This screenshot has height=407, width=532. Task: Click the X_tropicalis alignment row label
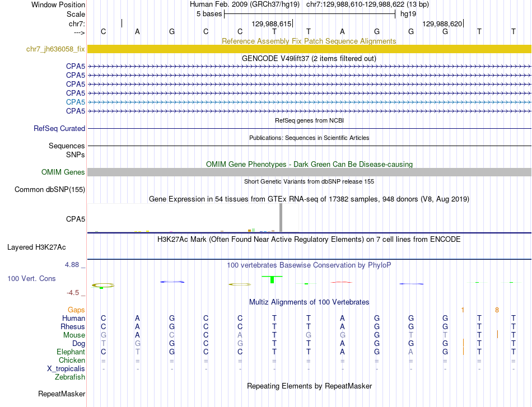coord(66,369)
